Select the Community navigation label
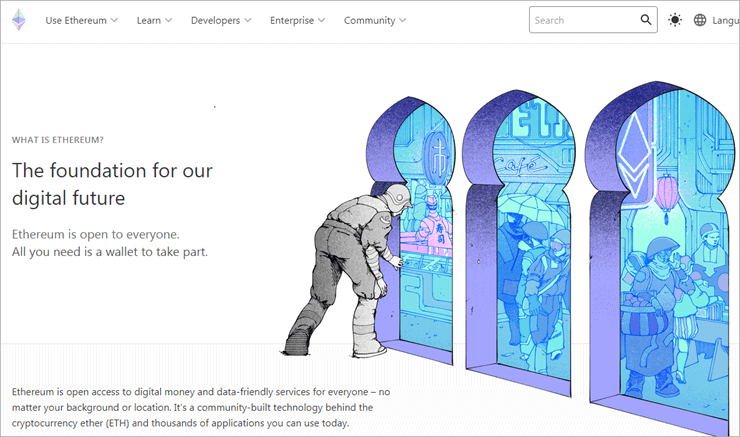The image size is (740, 437). click(x=368, y=20)
